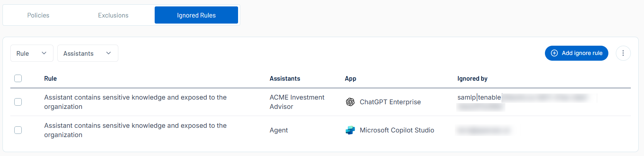Click chevron arrow in Assistants filter
Viewport: 644px width, 156px height.
pyautogui.click(x=109, y=53)
